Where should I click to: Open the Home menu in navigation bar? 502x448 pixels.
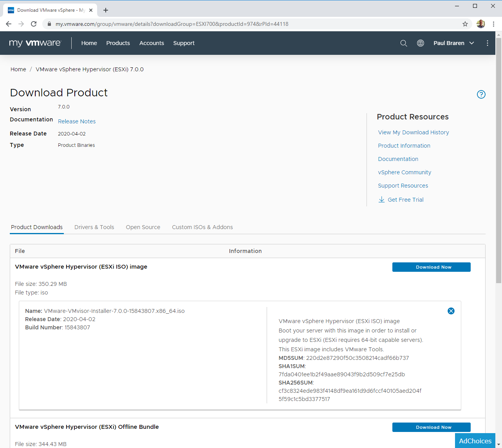89,43
